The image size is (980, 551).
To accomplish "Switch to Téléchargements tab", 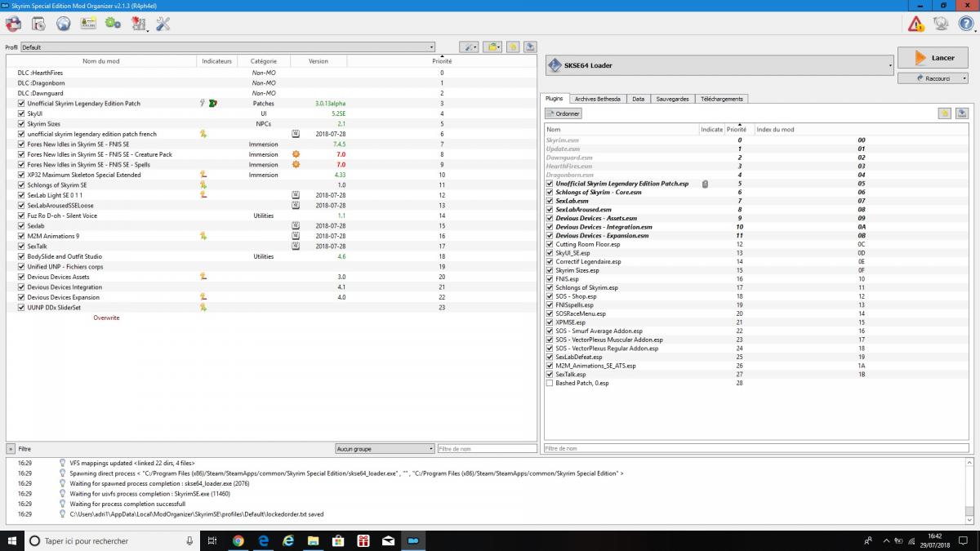I will point(722,99).
